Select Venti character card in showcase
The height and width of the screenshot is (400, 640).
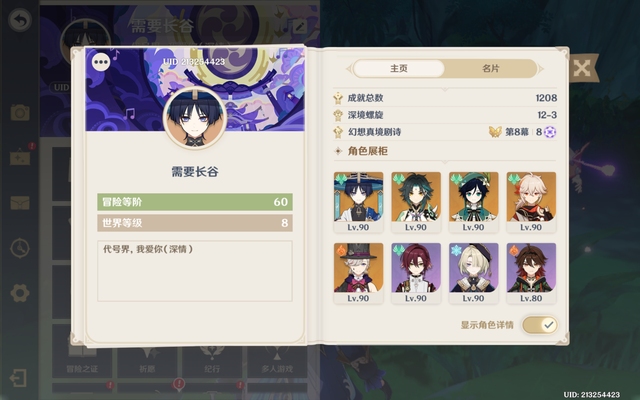(x=473, y=202)
